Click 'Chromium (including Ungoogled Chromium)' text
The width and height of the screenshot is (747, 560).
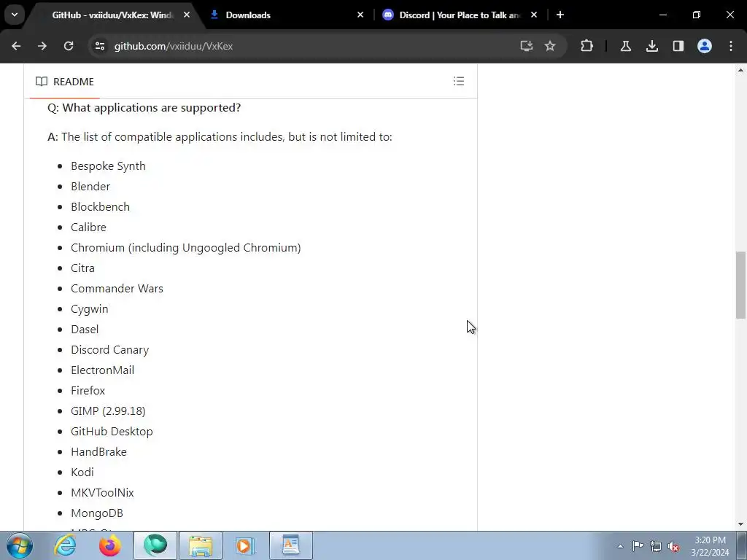point(186,248)
